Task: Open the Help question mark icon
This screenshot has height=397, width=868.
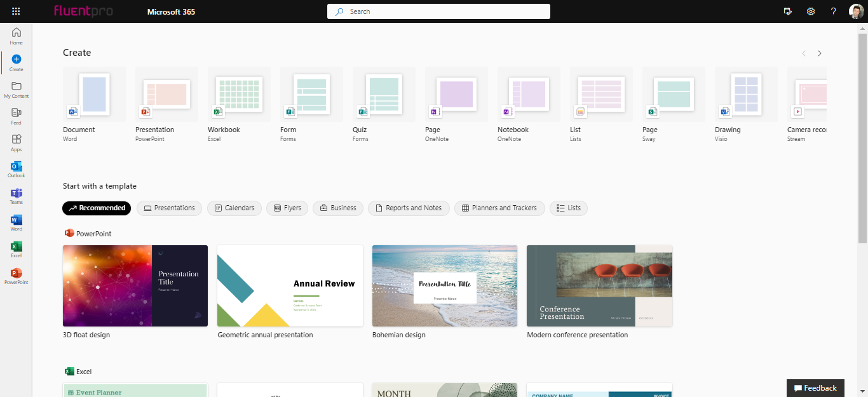Action: [x=834, y=11]
